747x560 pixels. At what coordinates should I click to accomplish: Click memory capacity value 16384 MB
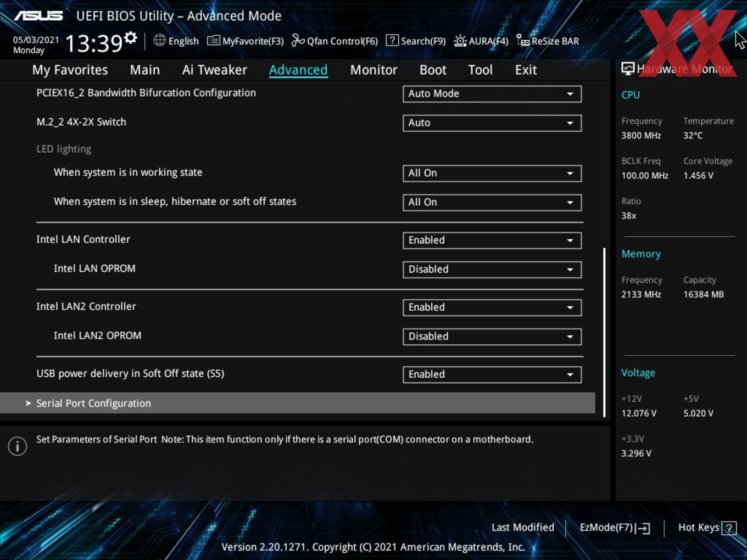pyautogui.click(x=704, y=294)
